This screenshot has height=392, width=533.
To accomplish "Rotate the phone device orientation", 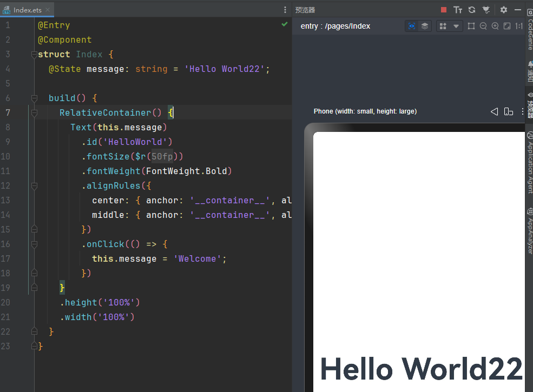I will [x=509, y=111].
